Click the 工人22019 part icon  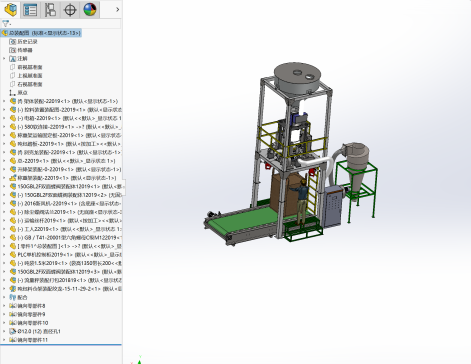pyautogui.click(x=13, y=229)
